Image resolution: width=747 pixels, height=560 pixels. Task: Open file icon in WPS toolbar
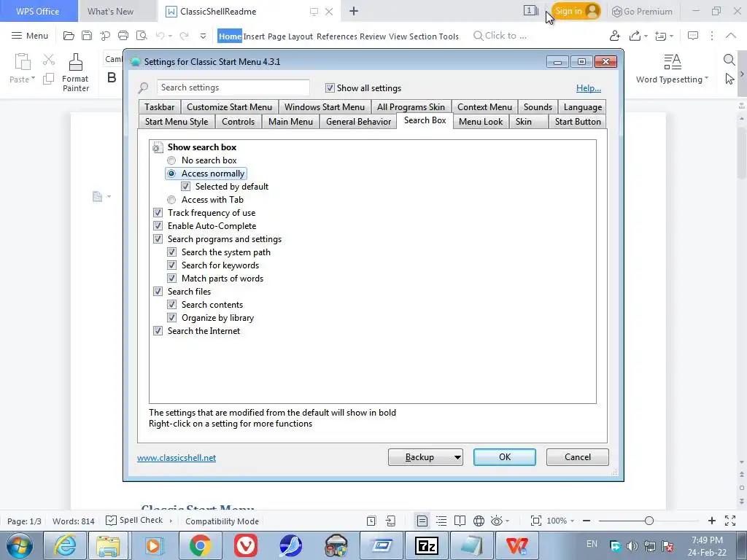click(x=69, y=36)
